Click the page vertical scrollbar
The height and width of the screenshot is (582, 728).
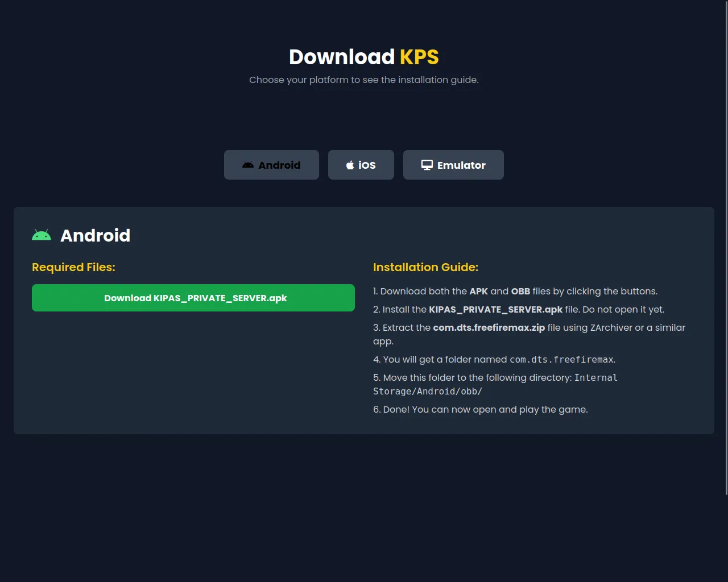pos(725,248)
